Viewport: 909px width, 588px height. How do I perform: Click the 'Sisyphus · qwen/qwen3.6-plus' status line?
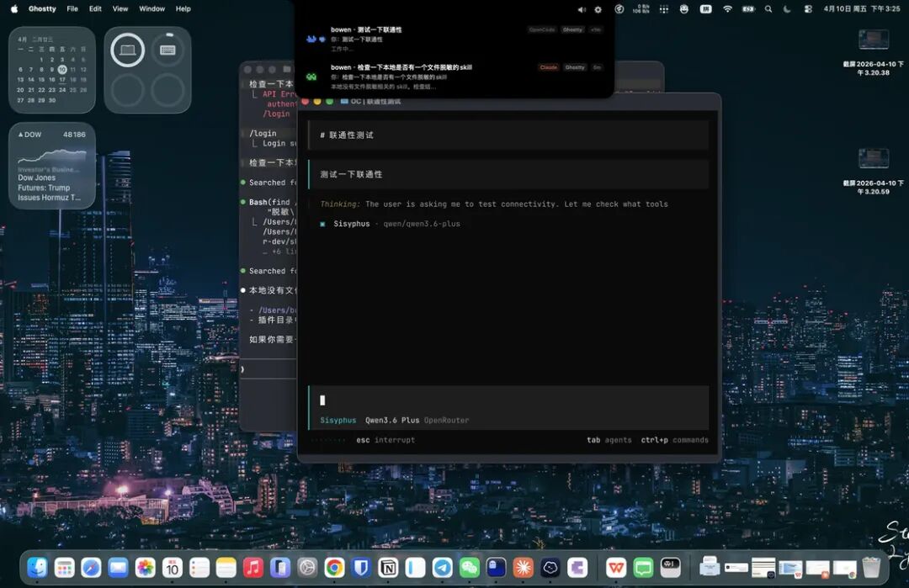(391, 224)
